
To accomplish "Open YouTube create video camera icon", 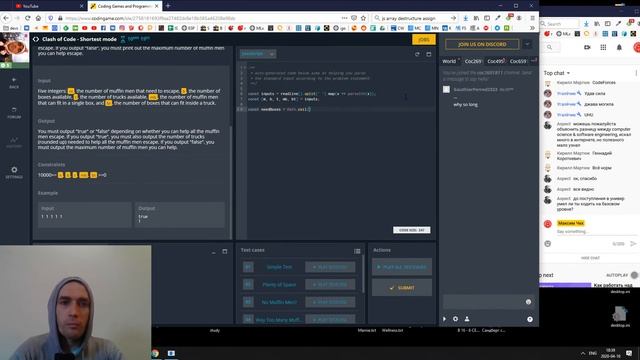I will coord(587,47).
